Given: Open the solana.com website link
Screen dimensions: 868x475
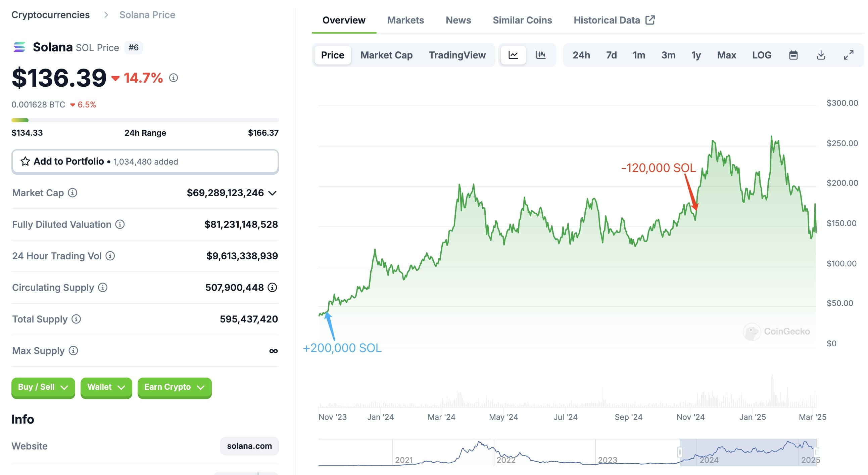Looking at the screenshot, I should coord(249,446).
